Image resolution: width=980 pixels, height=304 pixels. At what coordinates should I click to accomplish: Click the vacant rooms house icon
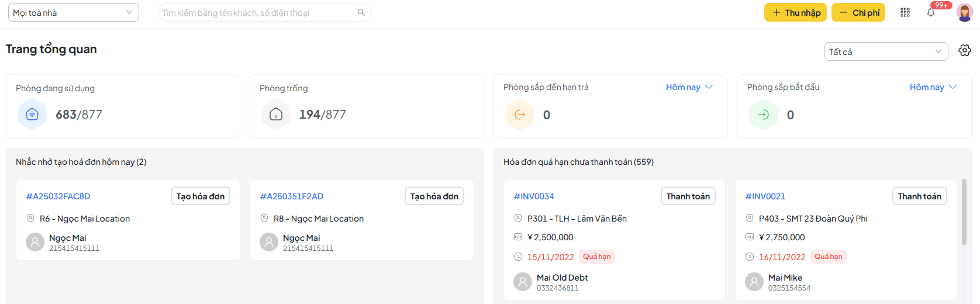[x=276, y=115]
